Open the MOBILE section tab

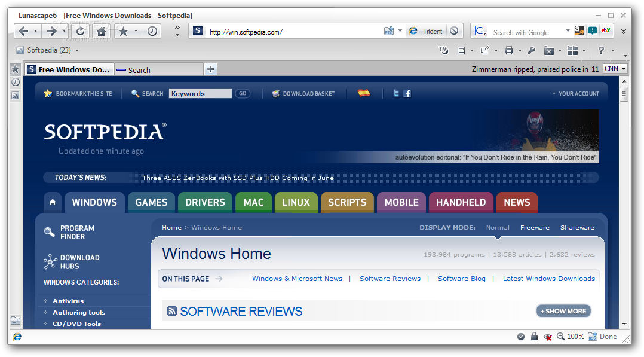click(x=401, y=202)
